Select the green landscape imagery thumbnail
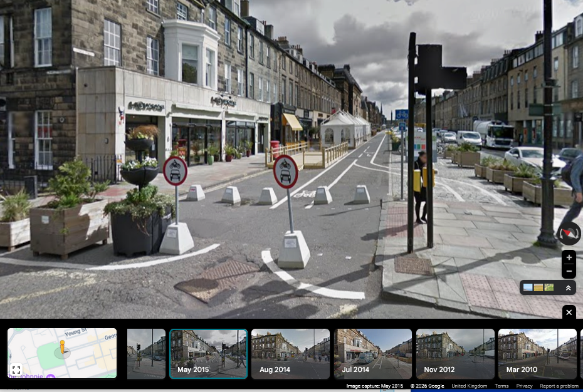 click(x=549, y=287)
